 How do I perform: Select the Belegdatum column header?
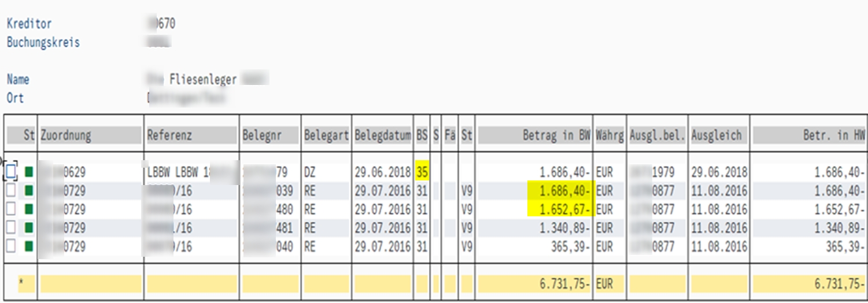coord(383,135)
